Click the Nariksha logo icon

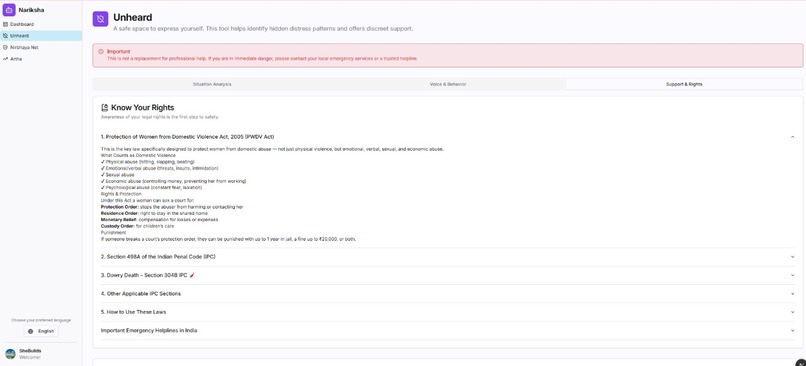[9, 10]
